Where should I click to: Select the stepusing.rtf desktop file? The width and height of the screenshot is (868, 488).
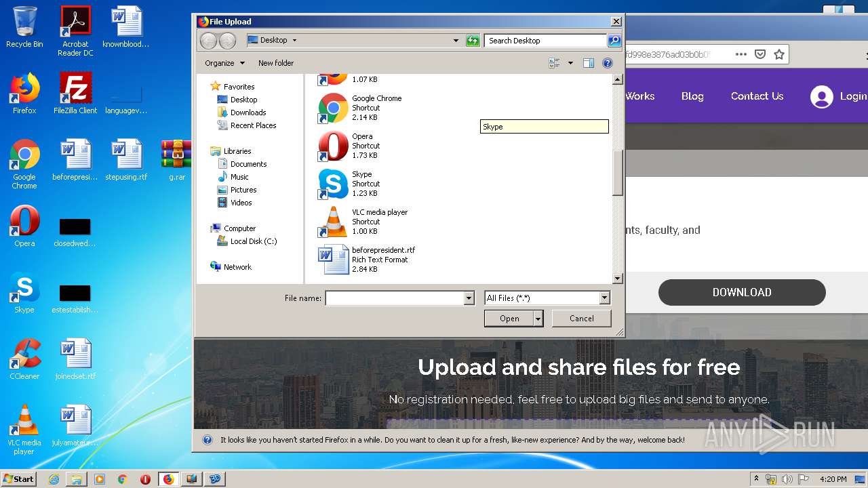coord(126,160)
